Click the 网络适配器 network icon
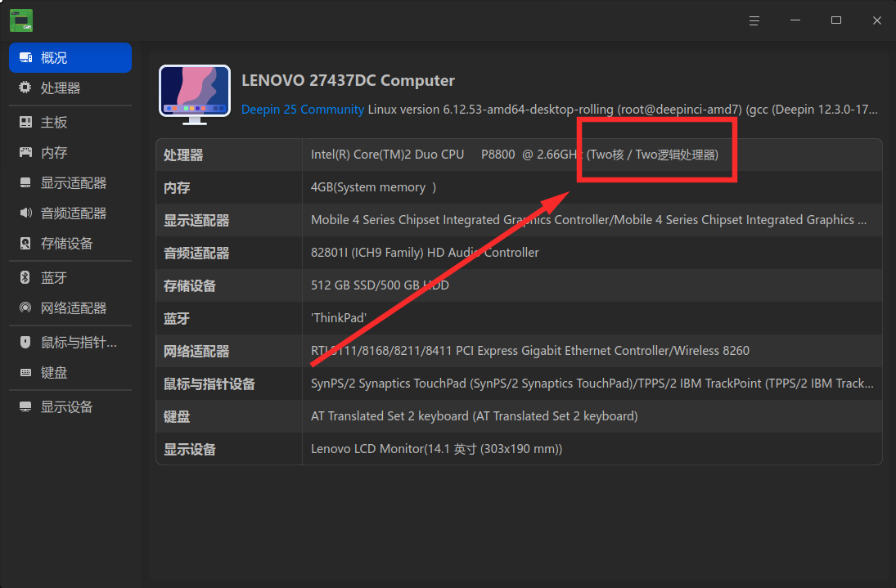 25,307
